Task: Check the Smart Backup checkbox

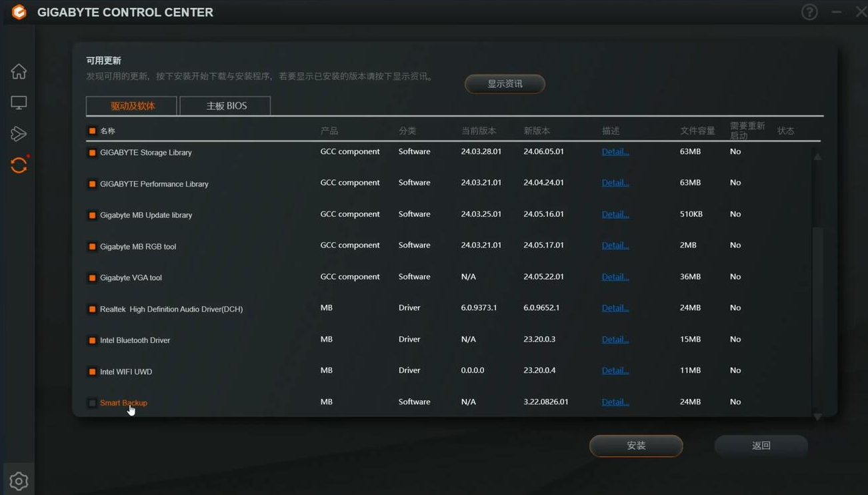Action: [92, 403]
